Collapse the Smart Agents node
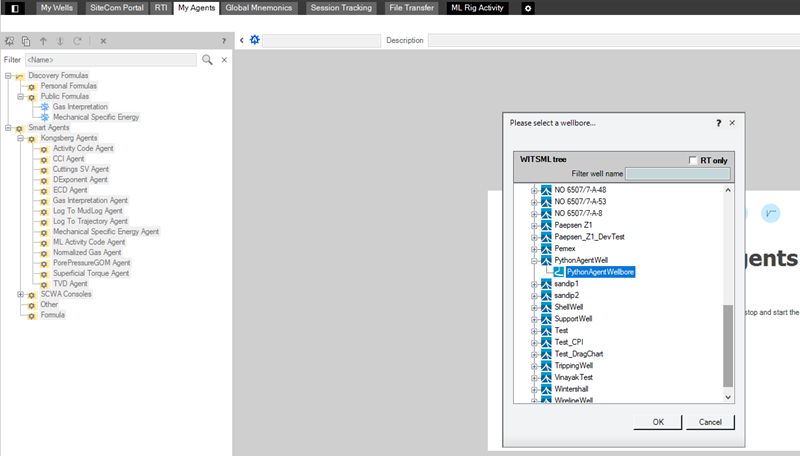This screenshot has height=456, width=800. [x=8, y=128]
